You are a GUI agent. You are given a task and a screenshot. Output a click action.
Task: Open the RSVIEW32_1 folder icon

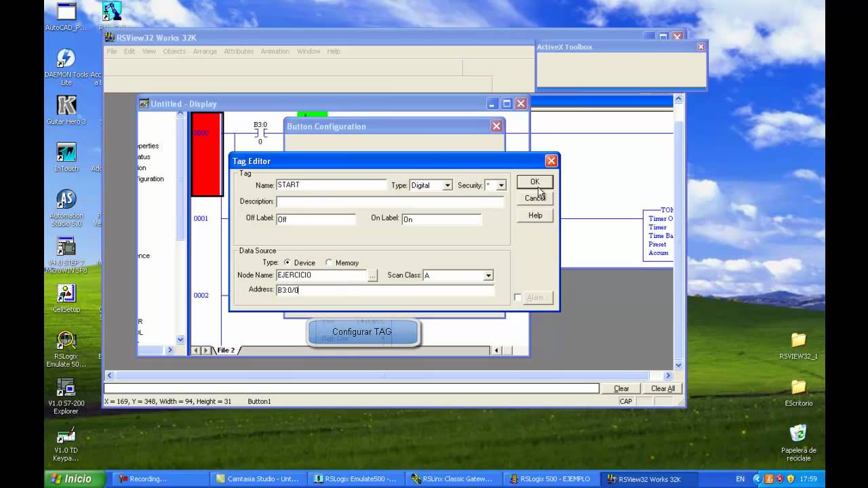(x=798, y=346)
